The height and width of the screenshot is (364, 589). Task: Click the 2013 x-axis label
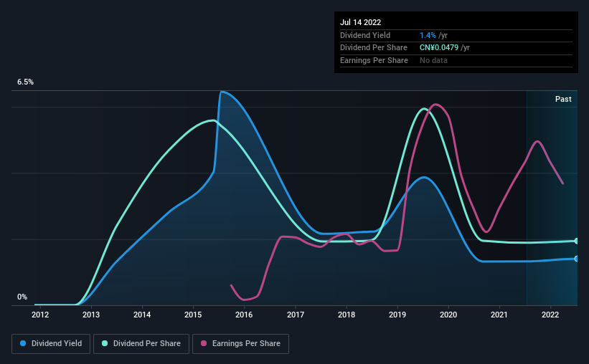(x=91, y=315)
